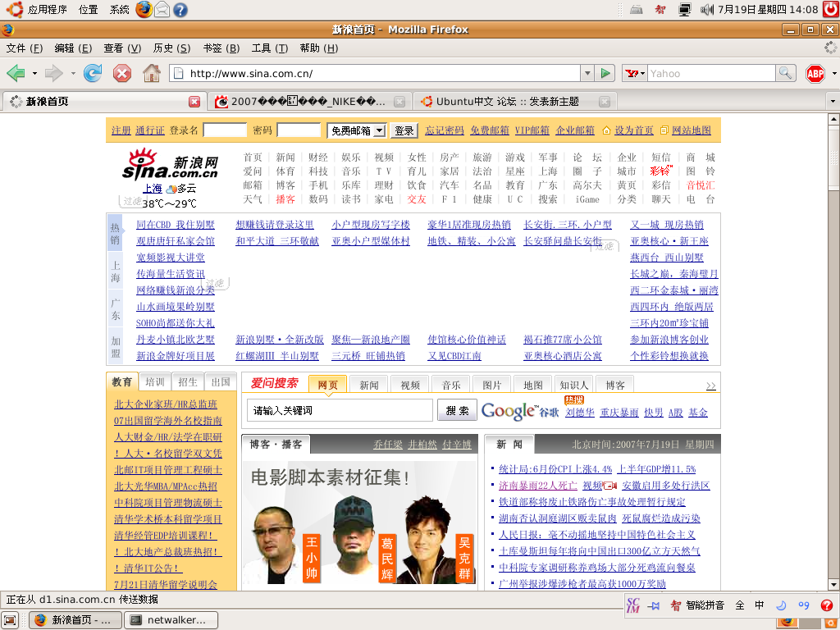The height and width of the screenshot is (630, 840).
Task: Open the Yahoo search engine selector
Action: [x=635, y=73]
